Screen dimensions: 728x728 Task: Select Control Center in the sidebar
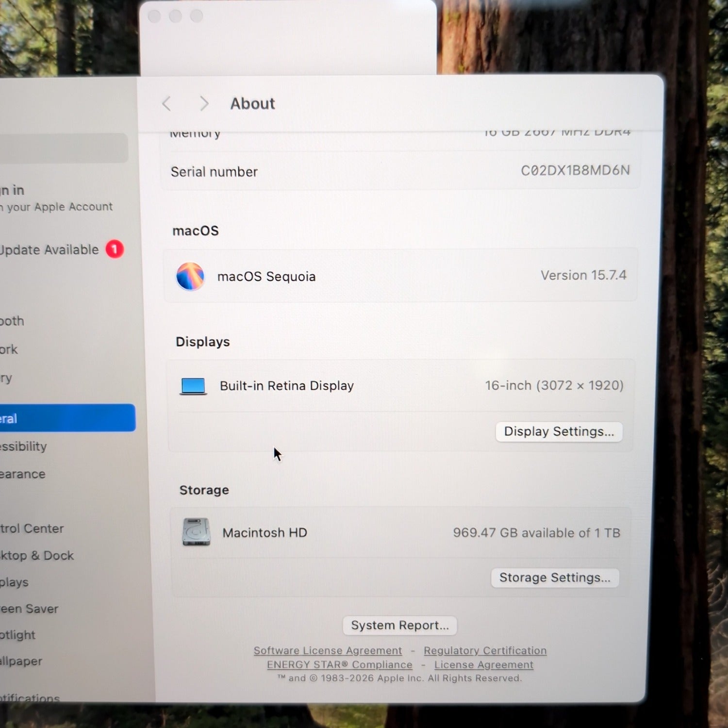(x=32, y=529)
